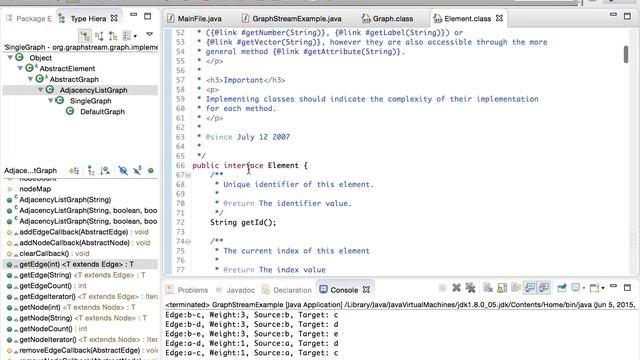Switch to the Problems tab
640x360 pixels.
tap(188, 290)
